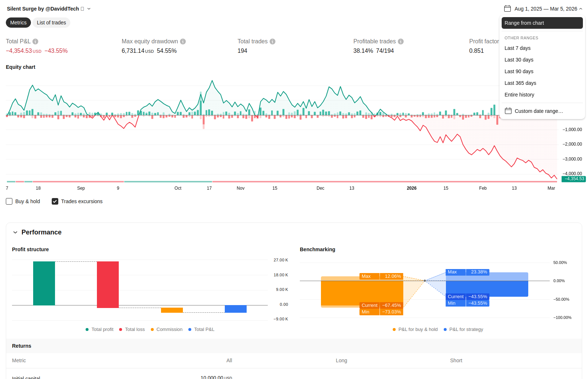Click the calendar icon for Custom date range
The image size is (588, 379).
tap(508, 111)
